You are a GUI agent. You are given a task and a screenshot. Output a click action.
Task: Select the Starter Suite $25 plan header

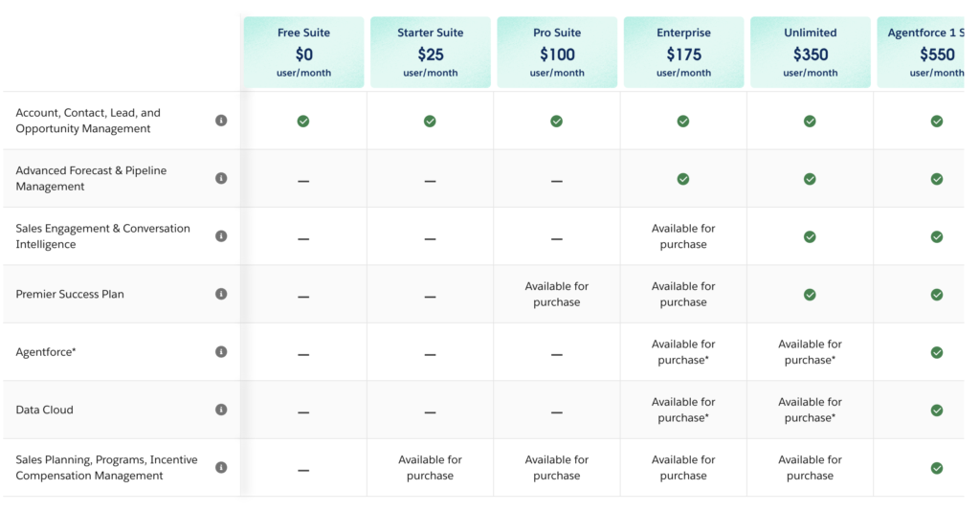click(x=430, y=53)
